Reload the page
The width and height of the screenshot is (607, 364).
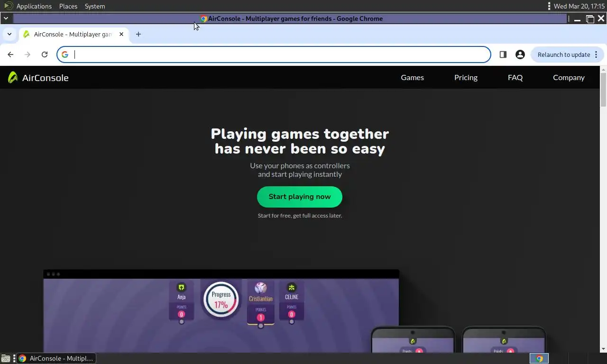[45, 55]
